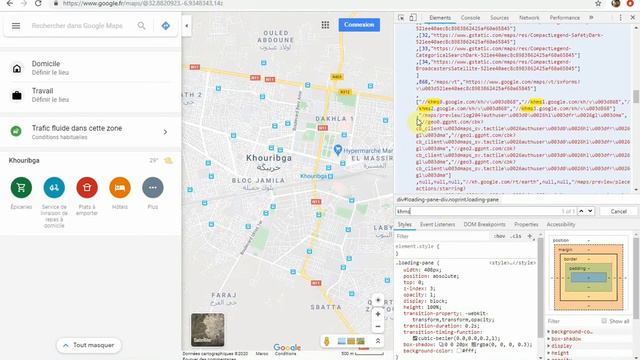The height and width of the screenshot is (360, 640).
Task: Open the Plus more-categories icon
Action: (153, 188)
